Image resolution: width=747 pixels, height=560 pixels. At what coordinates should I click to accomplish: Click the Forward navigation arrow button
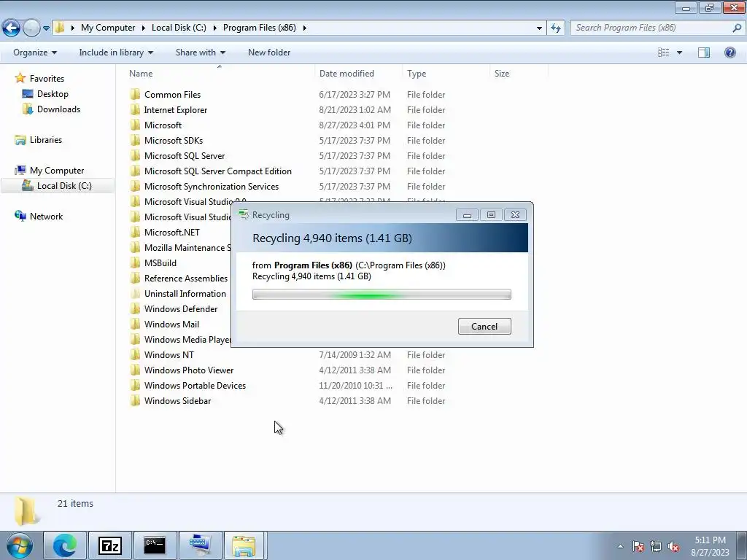click(31, 28)
